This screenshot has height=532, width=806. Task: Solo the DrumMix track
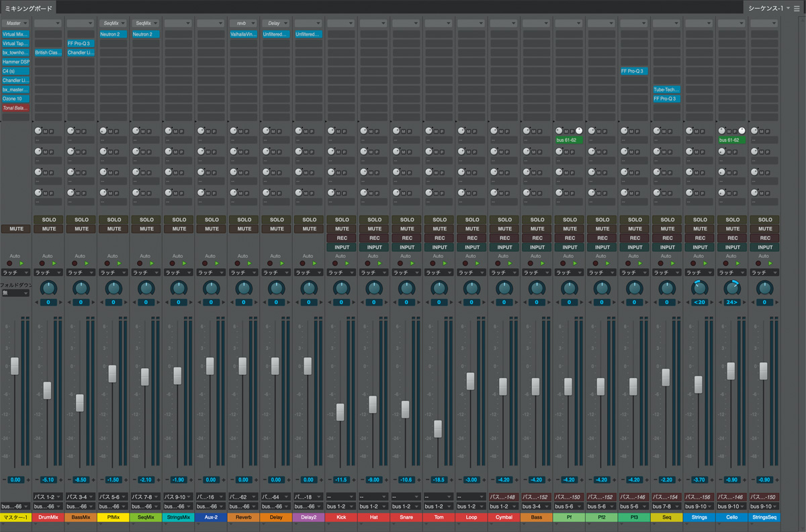[x=49, y=220]
